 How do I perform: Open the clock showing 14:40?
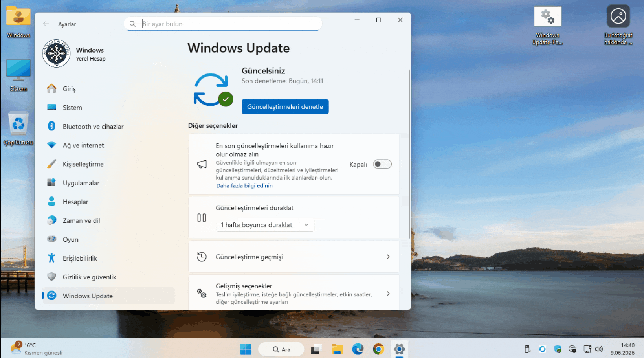coord(622,349)
